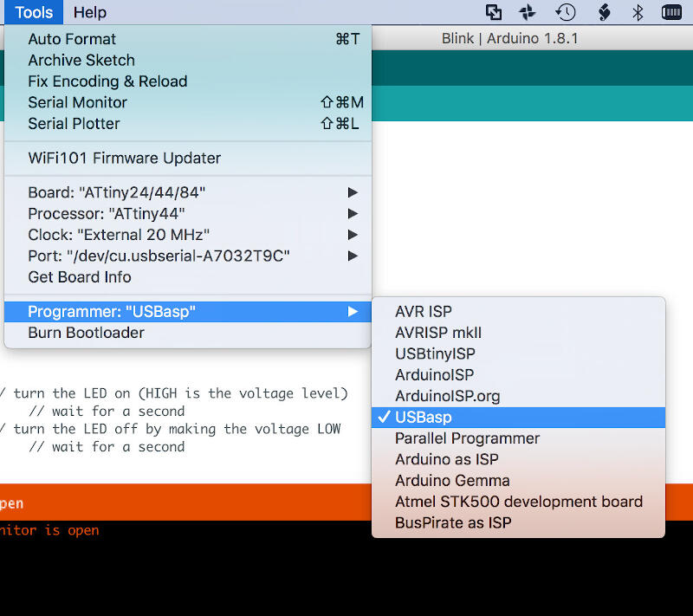Expand Clock External 20 MHz submenu
693x616 pixels.
coord(188,235)
